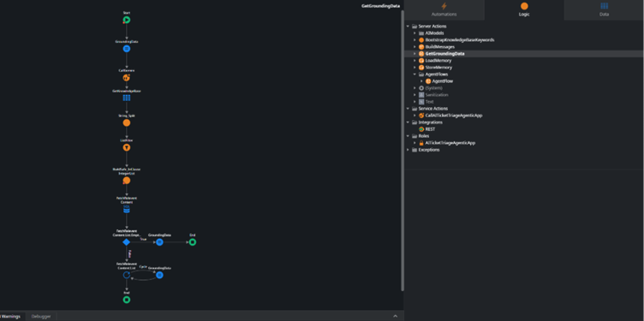
Task: Expand the Exceptions folder
Action: tap(408, 150)
